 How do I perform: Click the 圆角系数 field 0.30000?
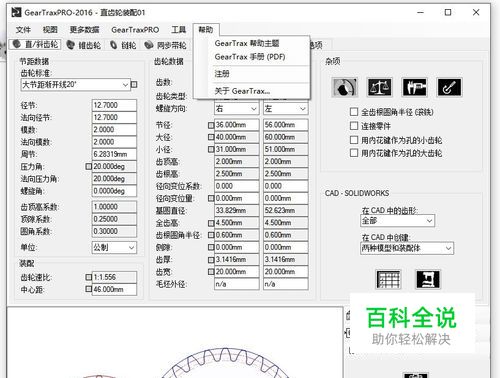click(114, 231)
